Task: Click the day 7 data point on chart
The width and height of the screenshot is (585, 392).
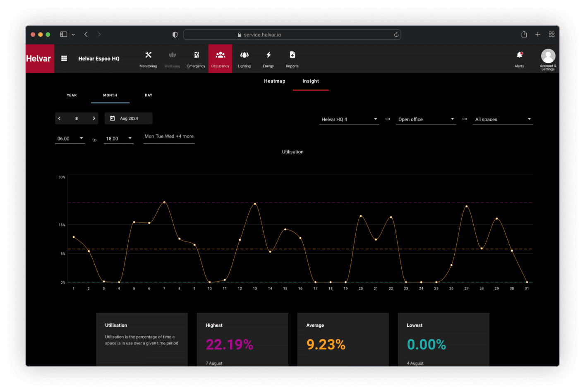Action: coord(164,202)
